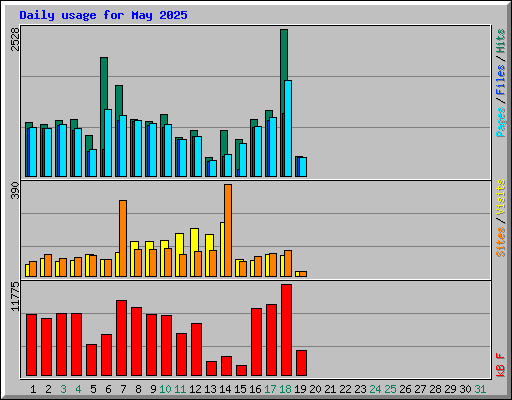The height and width of the screenshot is (400, 512).
Task: Click the 'Sites' legend label
Action: (x=501, y=241)
